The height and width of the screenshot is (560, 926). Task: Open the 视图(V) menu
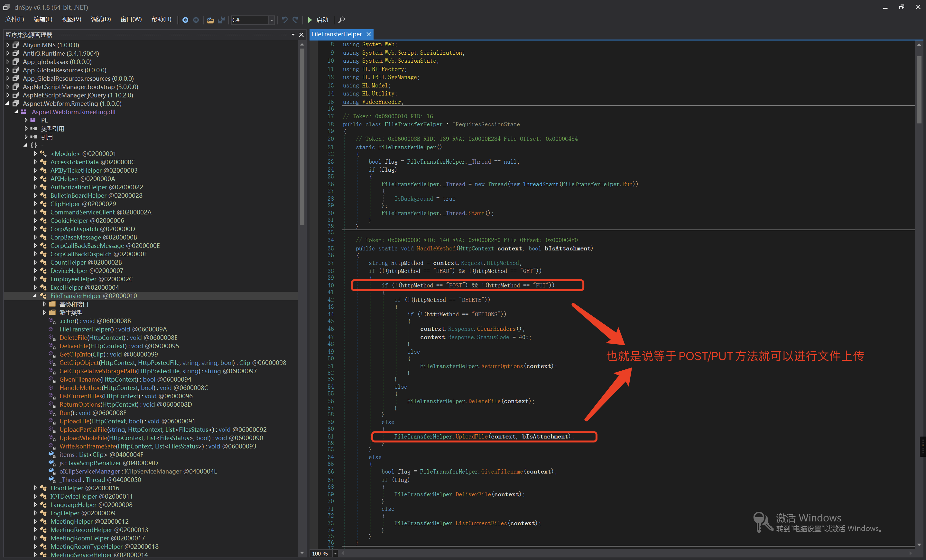click(x=71, y=19)
